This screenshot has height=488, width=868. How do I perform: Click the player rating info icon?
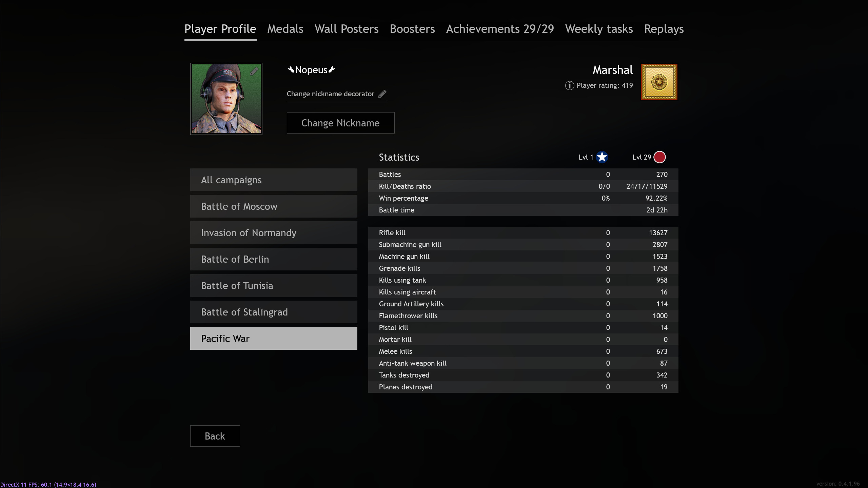pyautogui.click(x=569, y=85)
